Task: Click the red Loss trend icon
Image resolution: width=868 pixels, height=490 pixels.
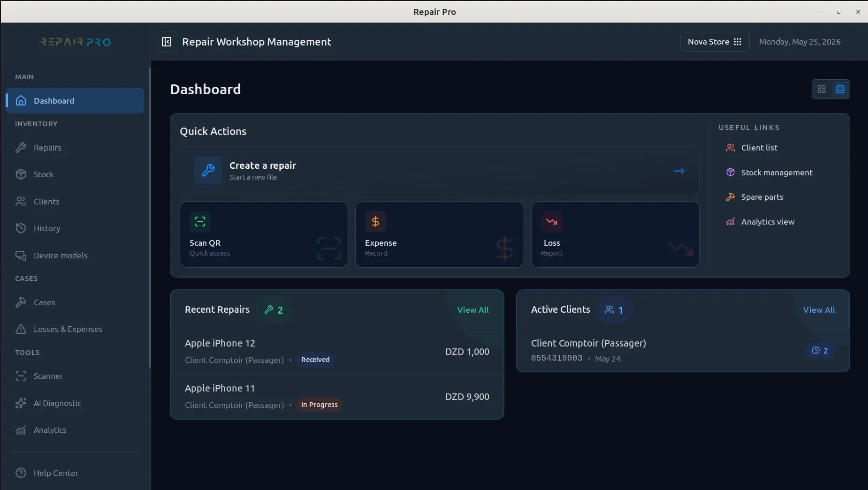Action: (551, 221)
